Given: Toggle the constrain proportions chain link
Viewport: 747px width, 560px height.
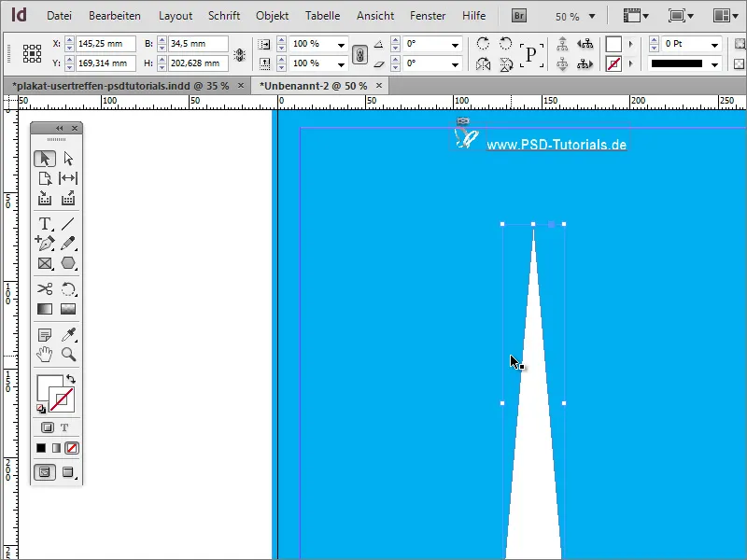Looking at the screenshot, I should pyautogui.click(x=361, y=53).
